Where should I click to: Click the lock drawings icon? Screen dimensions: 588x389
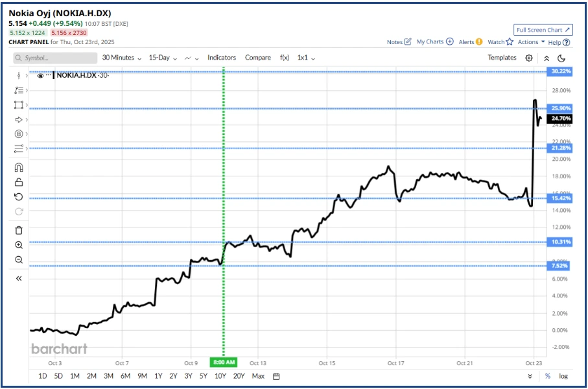click(19, 182)
